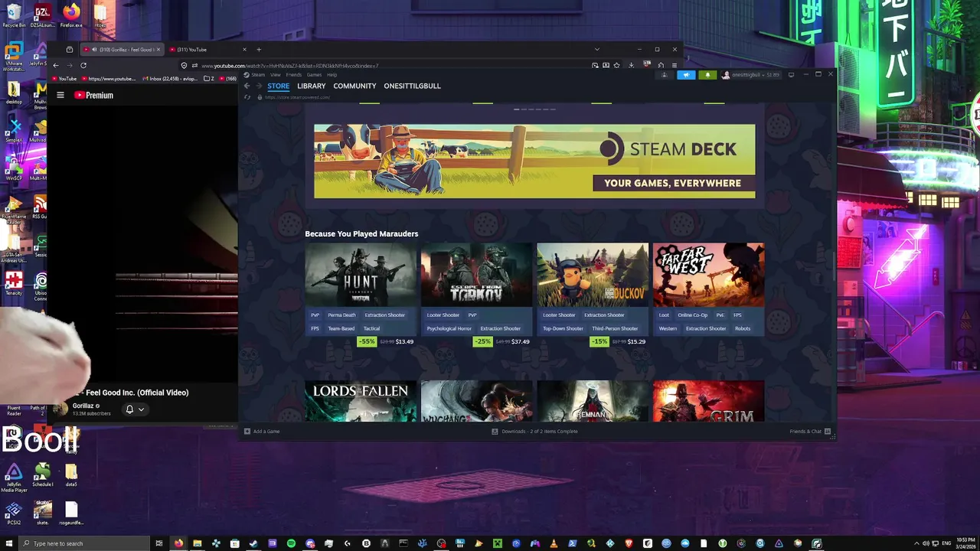Reload the Firefox page

[83, 65]
